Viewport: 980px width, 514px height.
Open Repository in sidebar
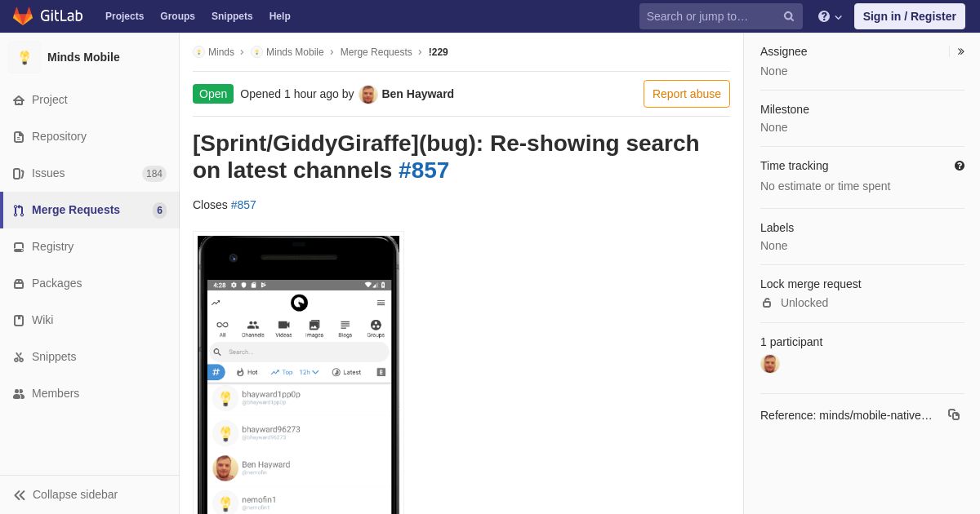coord(90,136)
